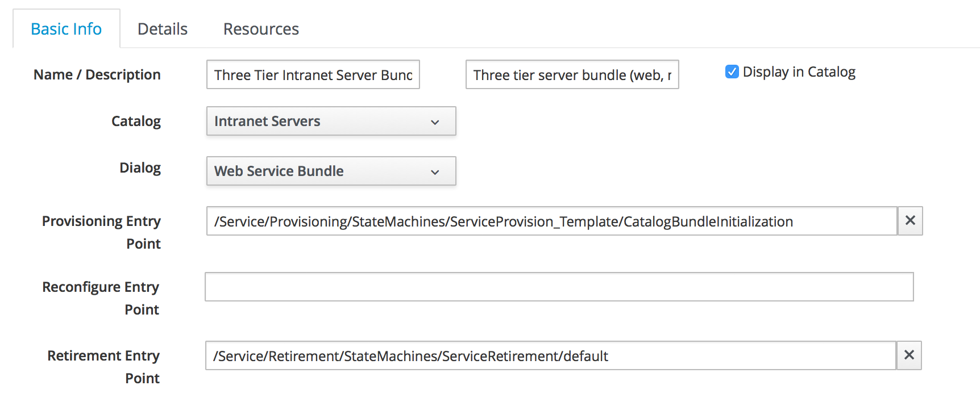Click the Name field with Three Tier Intranet
Viewport: 980px width, 398px height.
(x=313, y=75)
